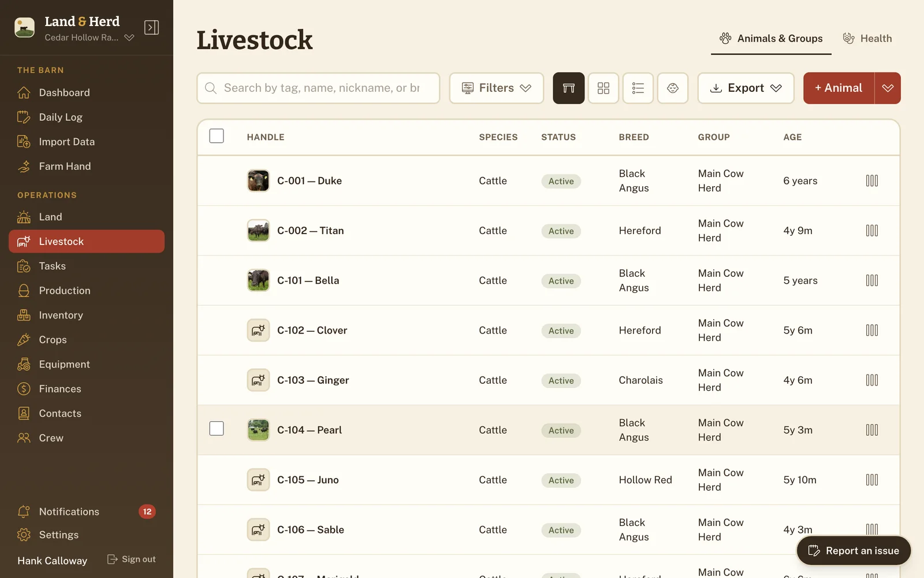The image size is (924, 578).
Task: Open the Daily Log page
Action: point(87,117)
